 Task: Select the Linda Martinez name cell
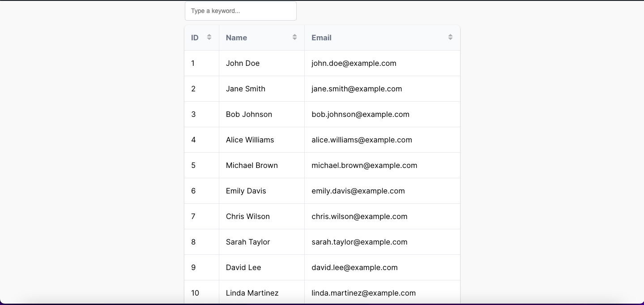tap(262, 292)
